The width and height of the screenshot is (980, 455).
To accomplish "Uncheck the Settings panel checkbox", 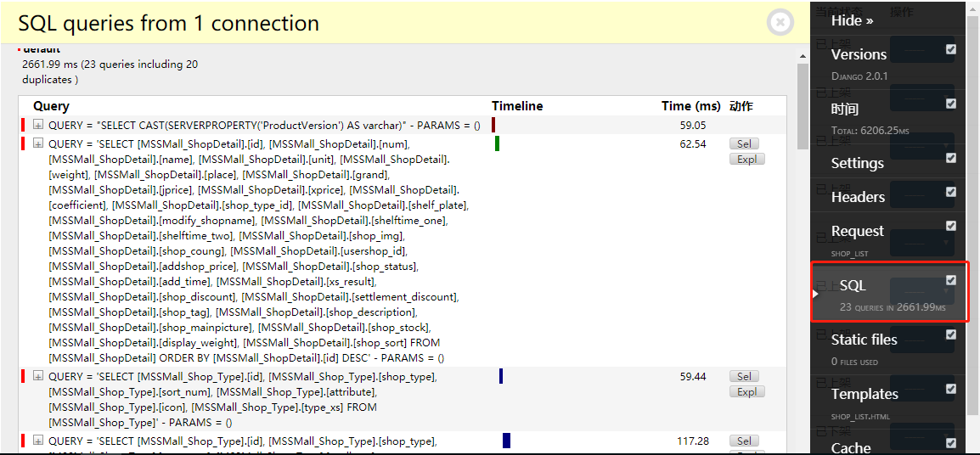I will (951, 158).
